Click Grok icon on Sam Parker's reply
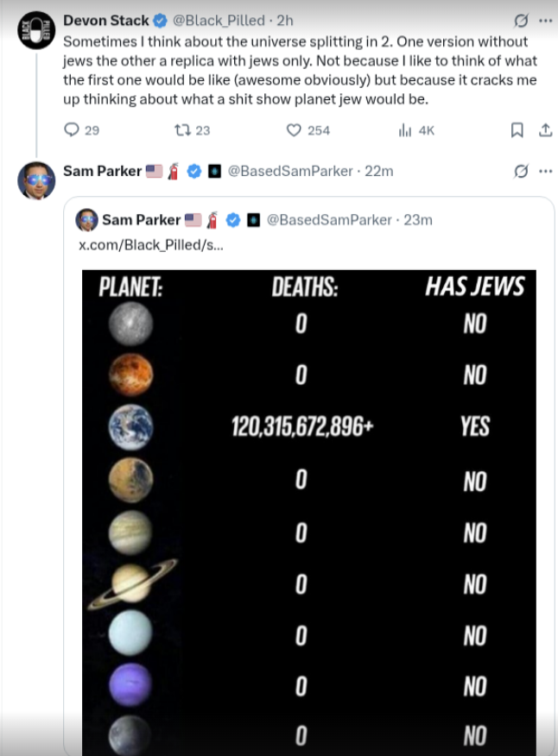The width and height of the screenshot is (558, 756). click(521, 171)
